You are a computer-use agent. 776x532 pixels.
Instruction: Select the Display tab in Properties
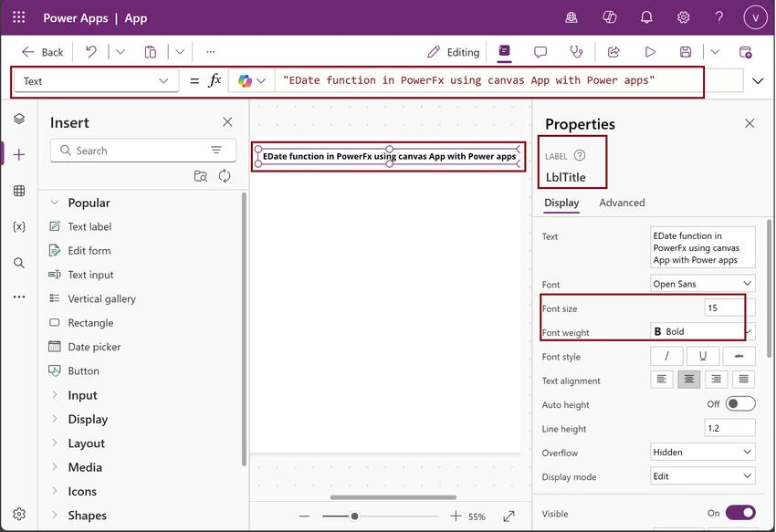(x=561, y=203)
